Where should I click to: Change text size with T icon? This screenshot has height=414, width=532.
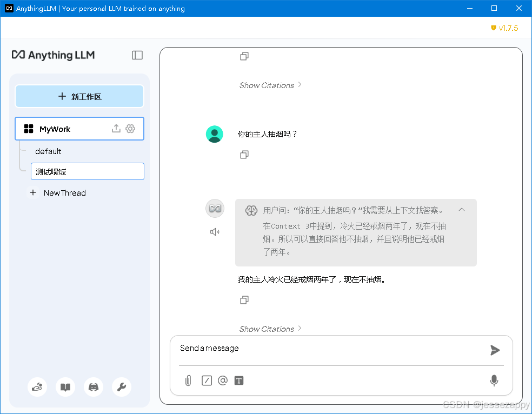click(239, 380)
